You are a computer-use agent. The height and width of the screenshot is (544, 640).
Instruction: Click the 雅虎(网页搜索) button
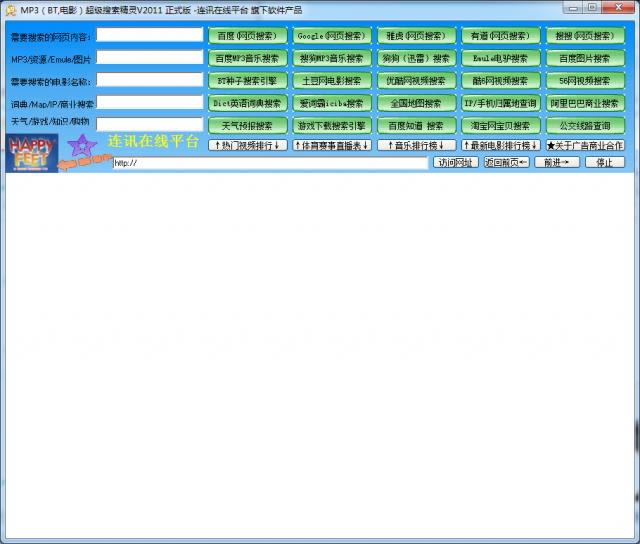tap(416, 36)
